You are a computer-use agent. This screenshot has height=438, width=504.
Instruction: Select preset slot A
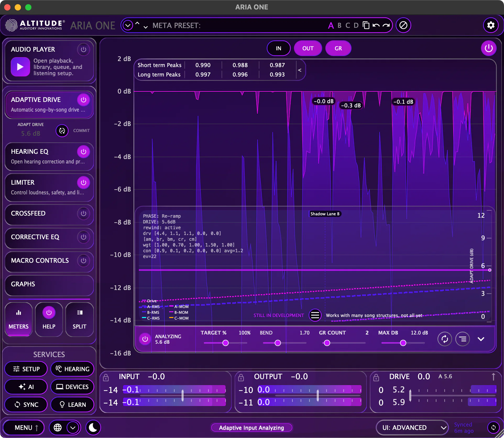[331, 25]
